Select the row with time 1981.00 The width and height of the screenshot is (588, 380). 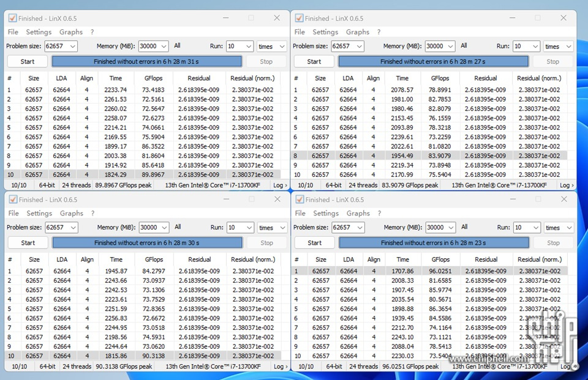pos(429,99)
